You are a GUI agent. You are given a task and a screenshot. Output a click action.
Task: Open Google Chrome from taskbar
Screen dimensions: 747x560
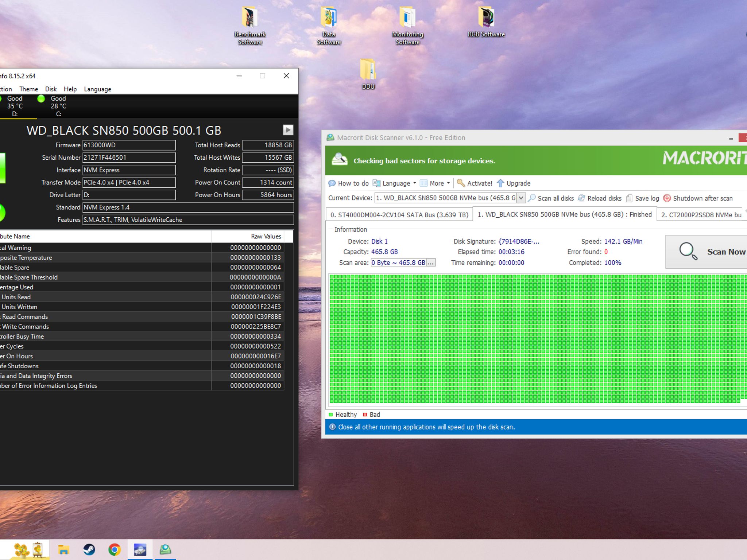[115, 549]
